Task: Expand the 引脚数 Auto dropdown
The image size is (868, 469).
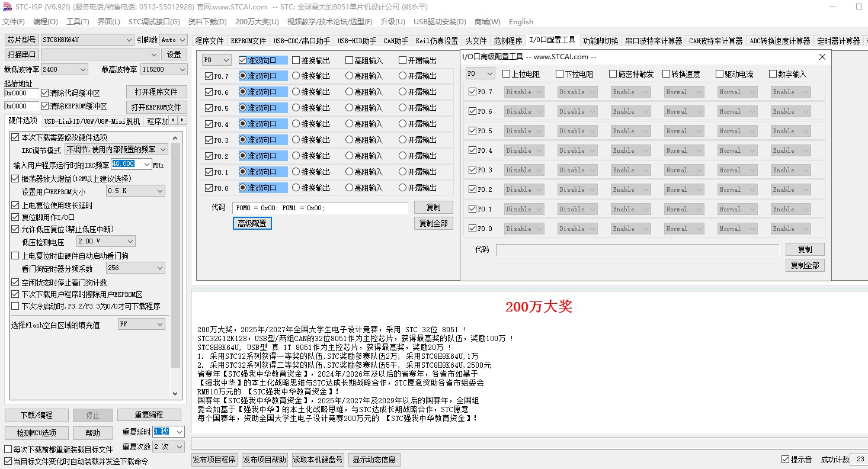Action: coord(182,40)
